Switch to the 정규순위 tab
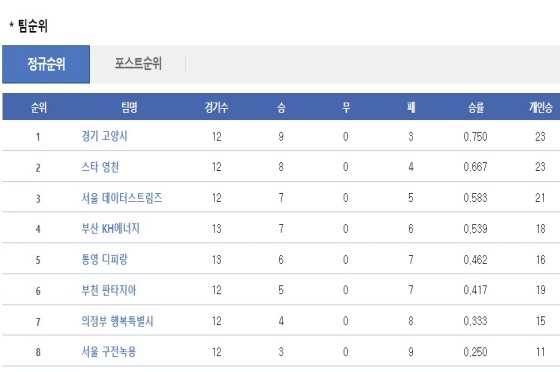This screenshot has height=372, width=560. 46,64
